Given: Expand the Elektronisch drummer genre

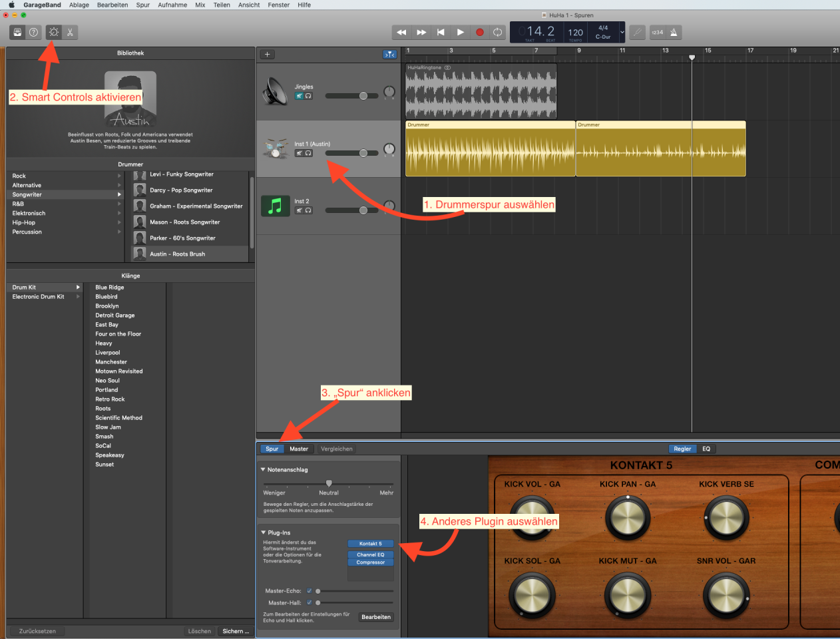Looking at the screenshot, I should pyautogui.click(x=120, y=213).
